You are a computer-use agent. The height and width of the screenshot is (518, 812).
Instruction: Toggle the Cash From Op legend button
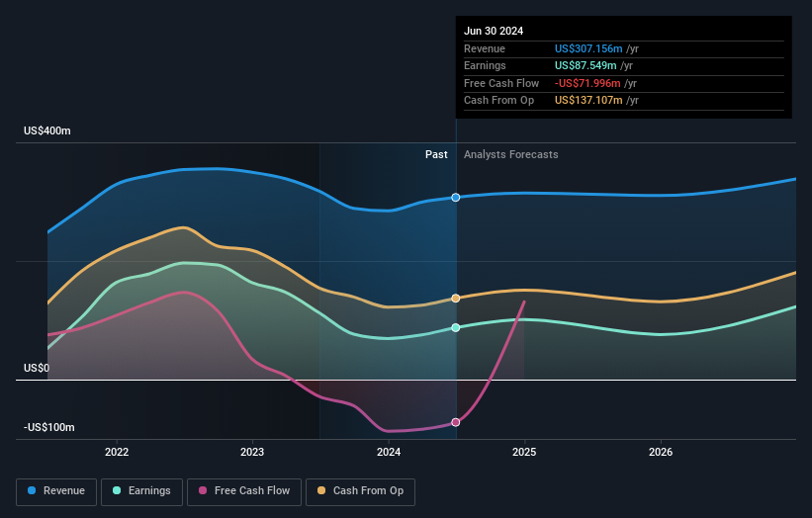360,491
